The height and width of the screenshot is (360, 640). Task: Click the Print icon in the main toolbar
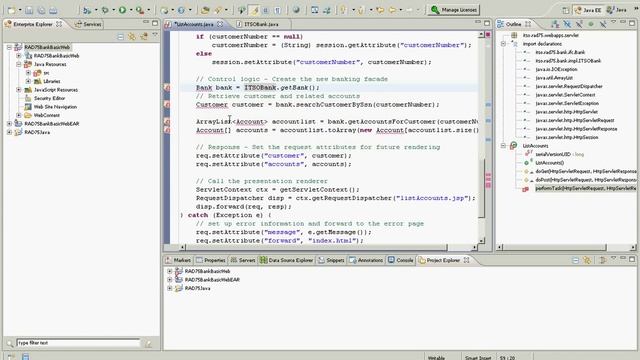(x=53, y=10)
